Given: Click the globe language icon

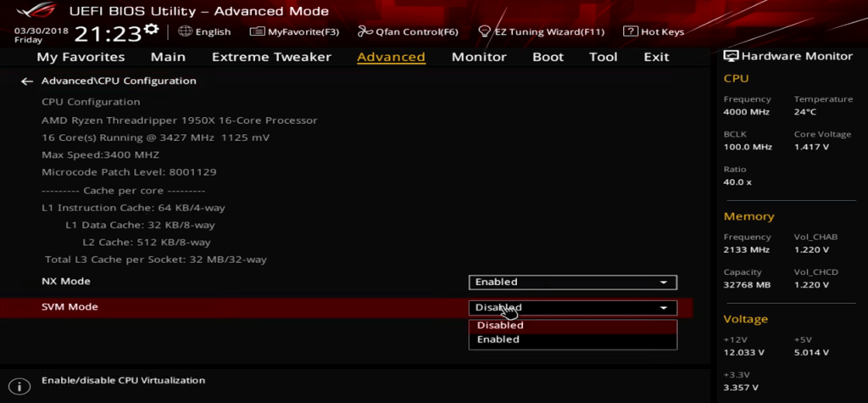Looking at the screenshot, I should coord(185,31).
